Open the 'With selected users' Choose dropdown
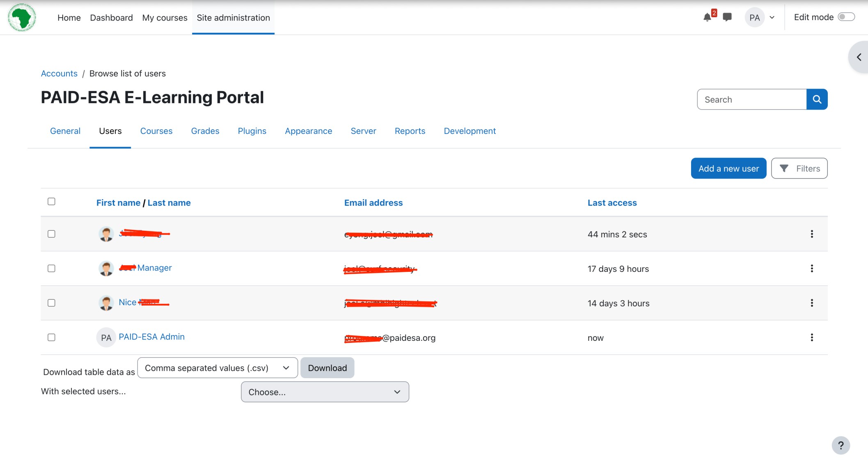 click(x=325, y=392)
